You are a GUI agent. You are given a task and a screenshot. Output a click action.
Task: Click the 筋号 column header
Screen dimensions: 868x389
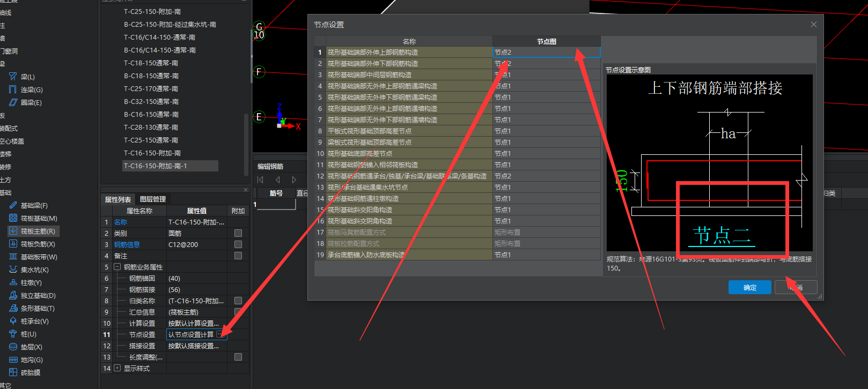(x=276, y=193)
